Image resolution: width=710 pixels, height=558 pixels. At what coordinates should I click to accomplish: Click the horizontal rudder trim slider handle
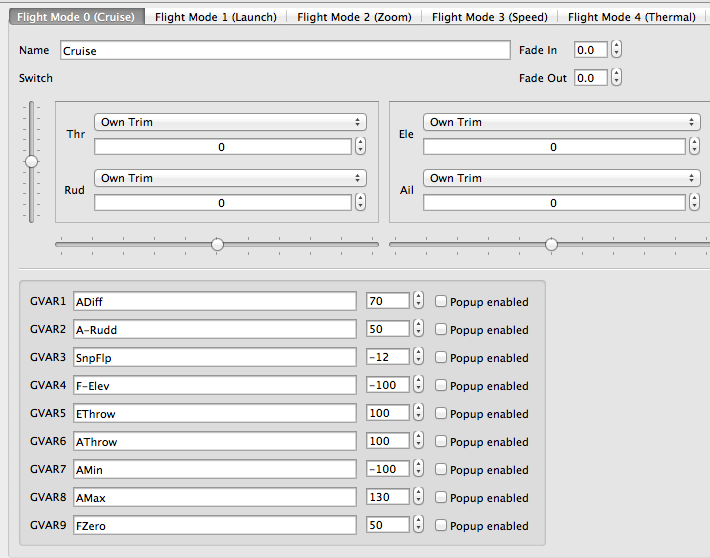click(x=217, y=244)
